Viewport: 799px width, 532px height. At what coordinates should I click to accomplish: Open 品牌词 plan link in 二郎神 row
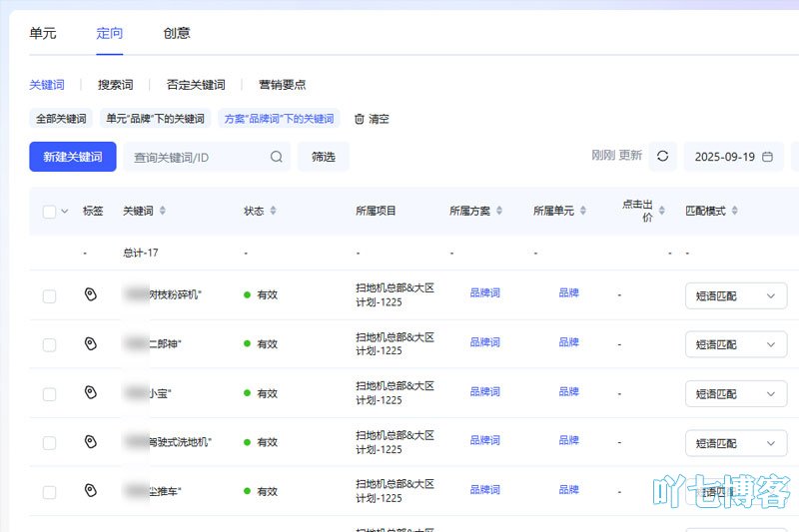485,342
